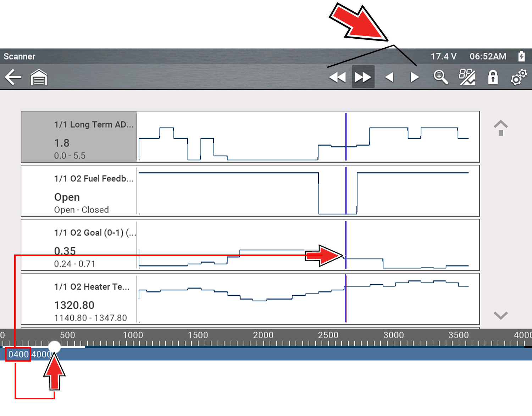Go to the Home screen icon
532x416 pixels.
point(39,77)
